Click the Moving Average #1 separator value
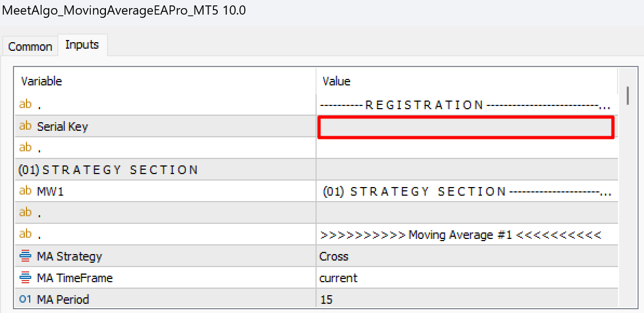This screenshot has width=644, height=313. click(x=467, y=235)
